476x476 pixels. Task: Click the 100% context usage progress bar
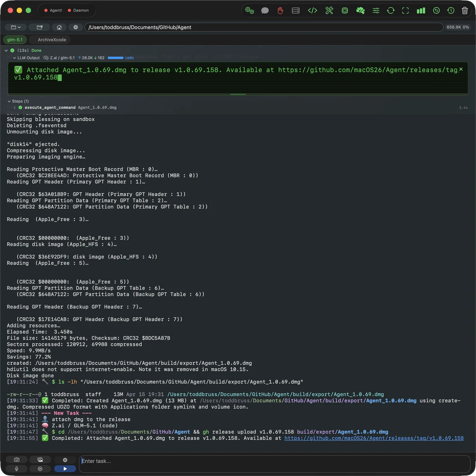[116, 58]
